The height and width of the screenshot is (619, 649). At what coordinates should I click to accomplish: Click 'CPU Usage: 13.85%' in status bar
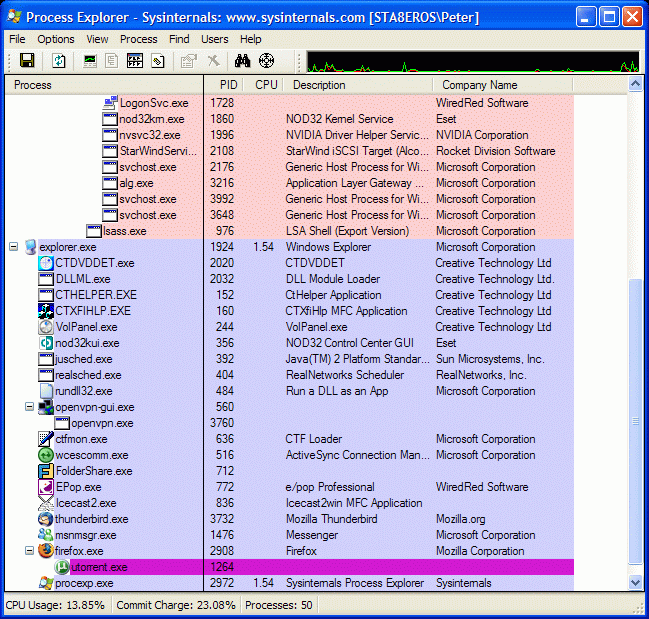[x=55, y=605]
